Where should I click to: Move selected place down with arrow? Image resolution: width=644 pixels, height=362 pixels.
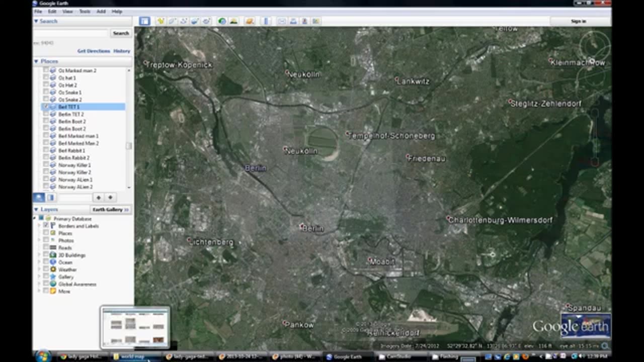[x=110, y=198]
